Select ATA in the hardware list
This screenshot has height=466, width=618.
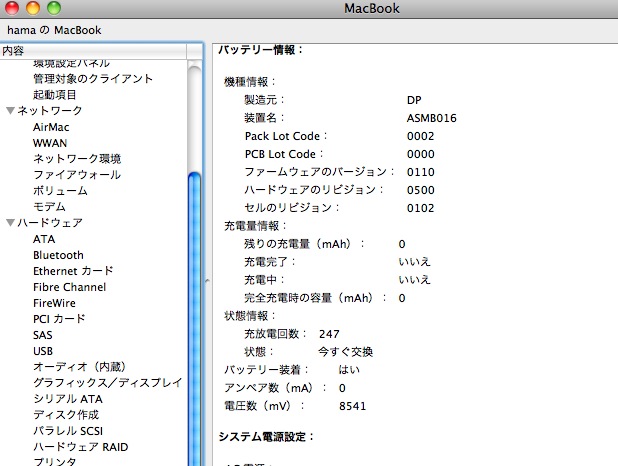point(44,239)
